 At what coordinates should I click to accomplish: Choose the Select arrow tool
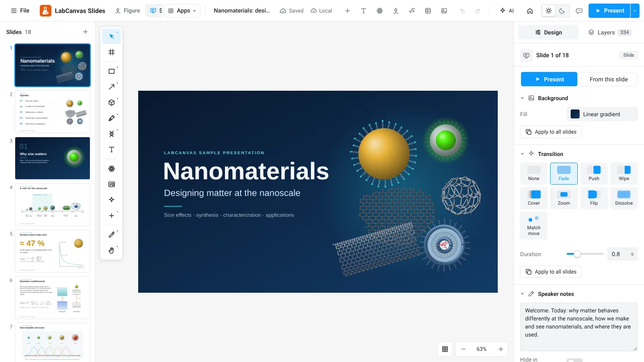(x=111, y=36)
